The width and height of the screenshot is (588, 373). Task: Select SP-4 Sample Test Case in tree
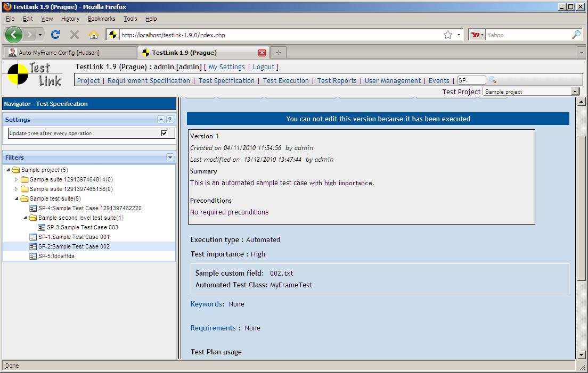[89, 208]
